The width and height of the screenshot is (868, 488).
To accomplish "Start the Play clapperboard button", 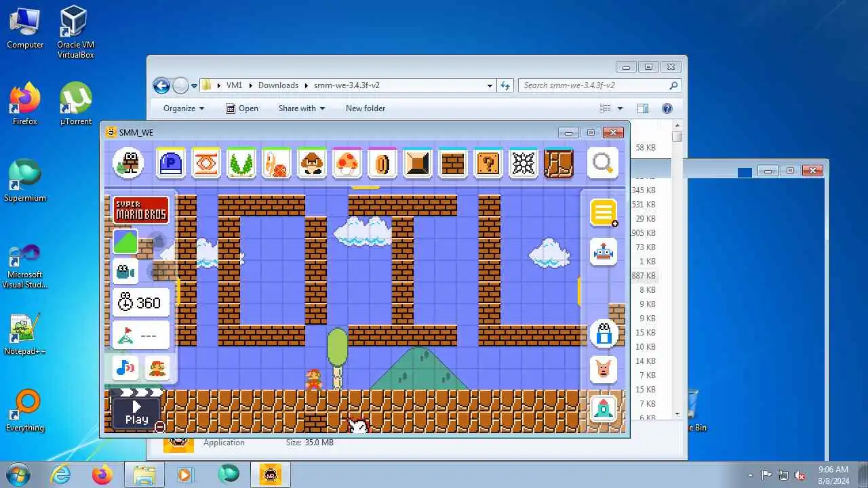I will (136, 412).
